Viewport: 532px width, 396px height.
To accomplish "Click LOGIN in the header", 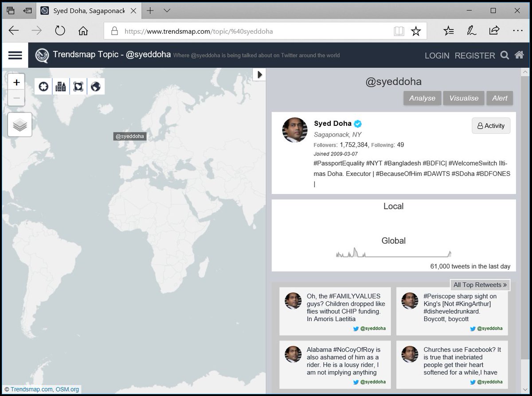I will (437, 56).
